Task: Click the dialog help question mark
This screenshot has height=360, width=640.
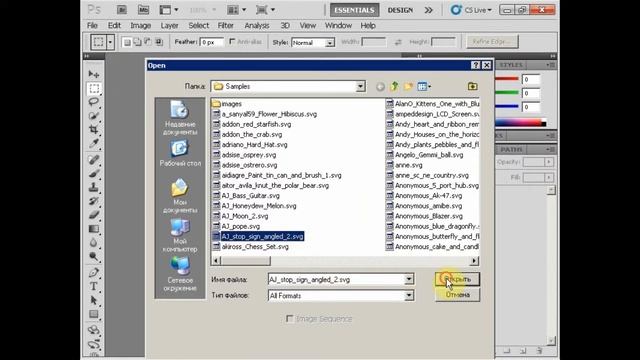Action: [x=476, y=65]
